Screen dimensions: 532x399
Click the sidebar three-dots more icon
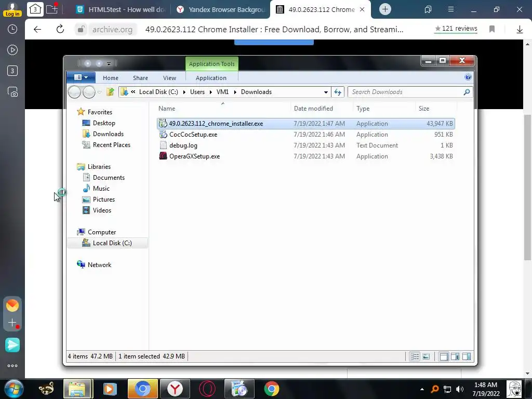[x=12, y=366]
